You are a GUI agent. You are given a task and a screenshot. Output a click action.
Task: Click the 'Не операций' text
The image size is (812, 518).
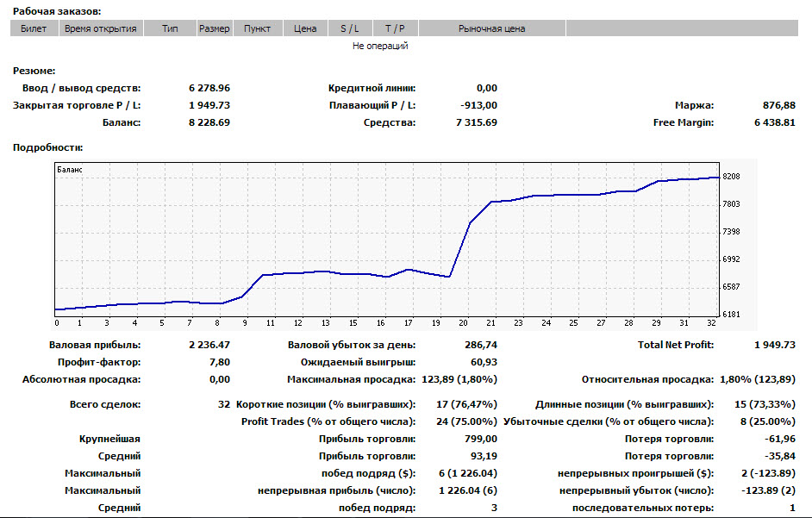pos(380,46)
